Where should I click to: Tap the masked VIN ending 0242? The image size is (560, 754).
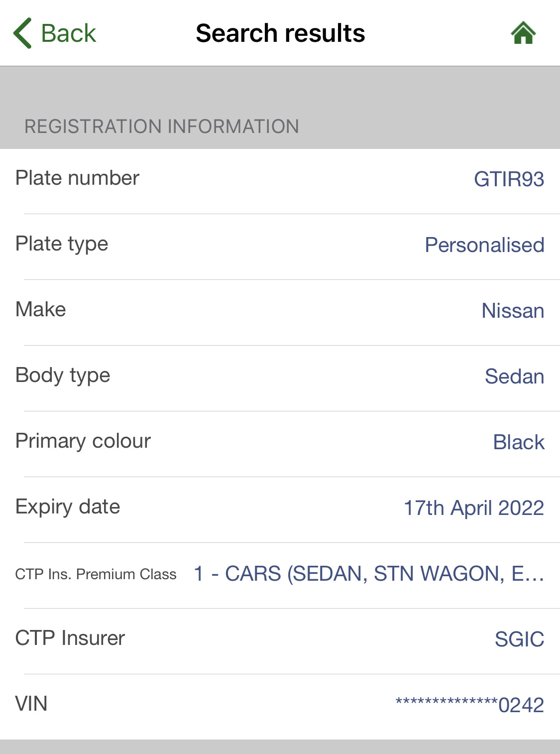click(x=469, y=705)
